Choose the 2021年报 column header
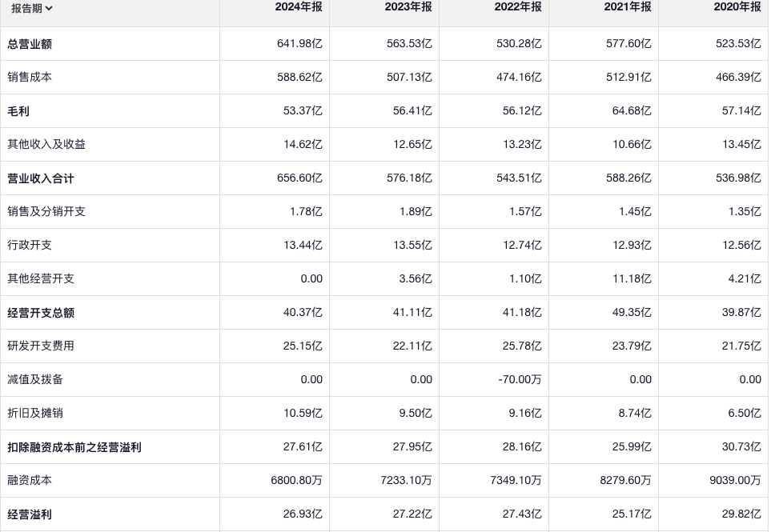771x532 pixels. [628, 7]
